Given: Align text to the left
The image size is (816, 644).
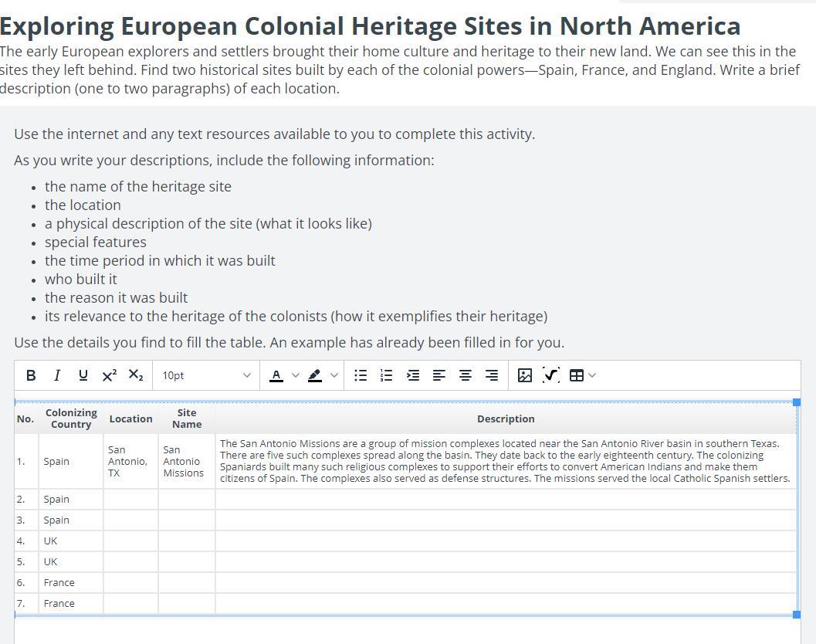Looking at the screenshot, I should coord(439,375).
